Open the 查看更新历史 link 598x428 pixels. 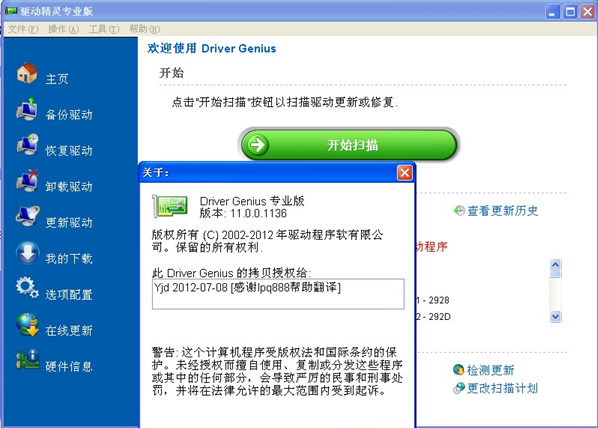pos(502,211)
